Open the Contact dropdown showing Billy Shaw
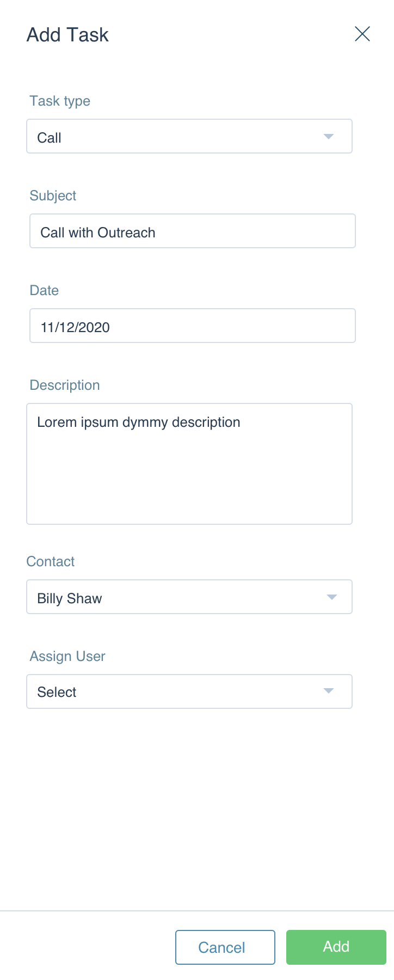The image size is (394, 980). coord(189,597)
